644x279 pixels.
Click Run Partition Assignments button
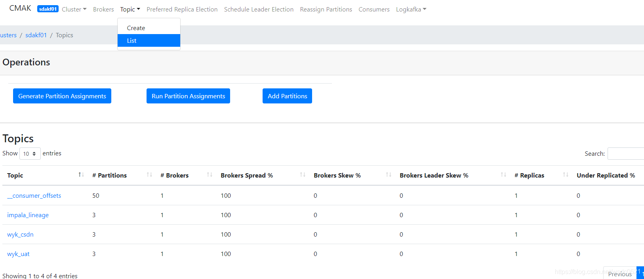(188, 96)
